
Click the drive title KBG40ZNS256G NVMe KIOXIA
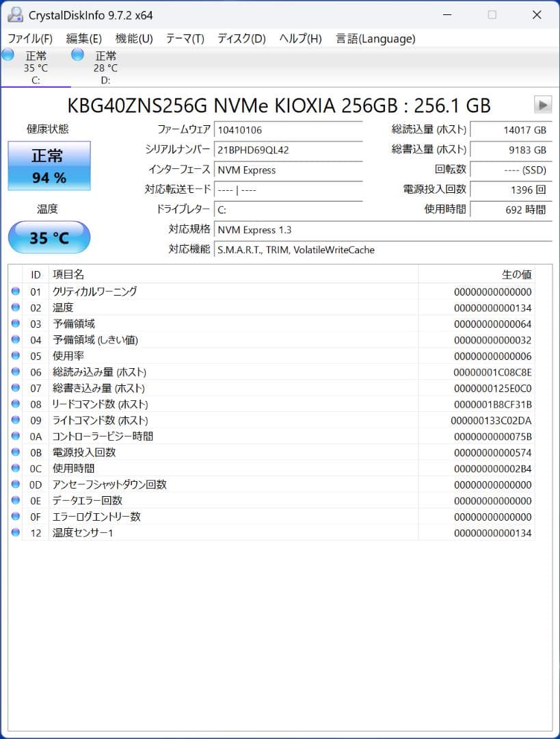(279, 105)
